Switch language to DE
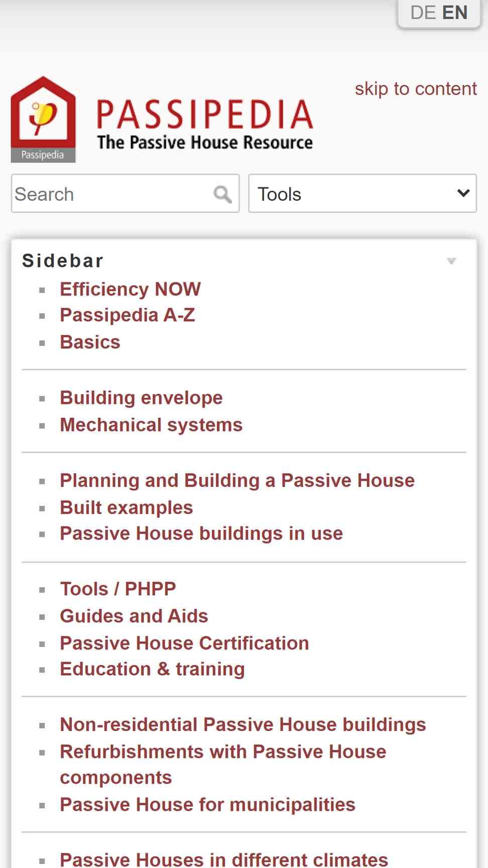 coord(423,12)
